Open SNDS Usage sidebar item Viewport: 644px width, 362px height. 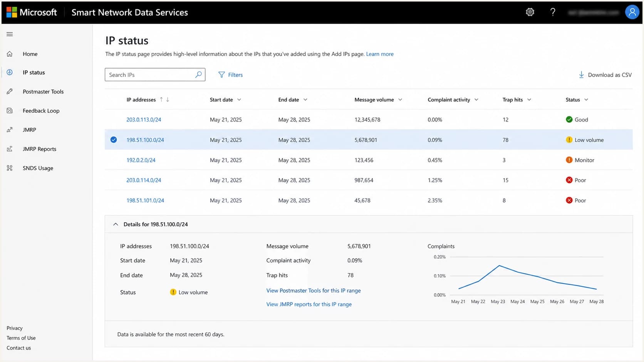pyautogui.click(x=38, y=168)
